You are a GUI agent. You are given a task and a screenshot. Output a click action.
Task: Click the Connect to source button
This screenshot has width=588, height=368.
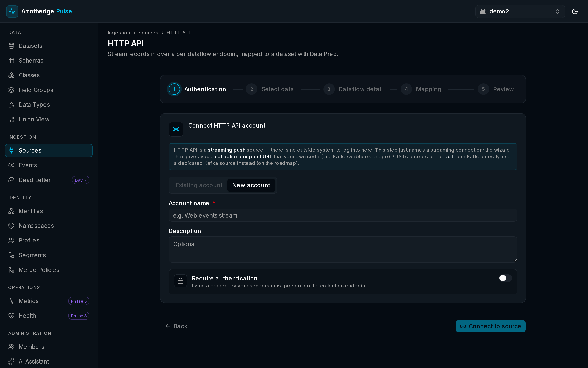tap(490, 326)
